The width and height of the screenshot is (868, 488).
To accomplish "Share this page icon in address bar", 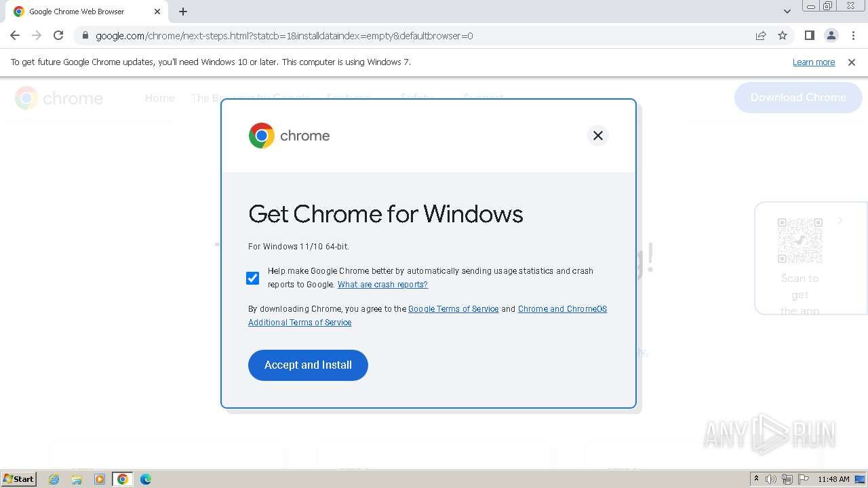I will [761, 35].
